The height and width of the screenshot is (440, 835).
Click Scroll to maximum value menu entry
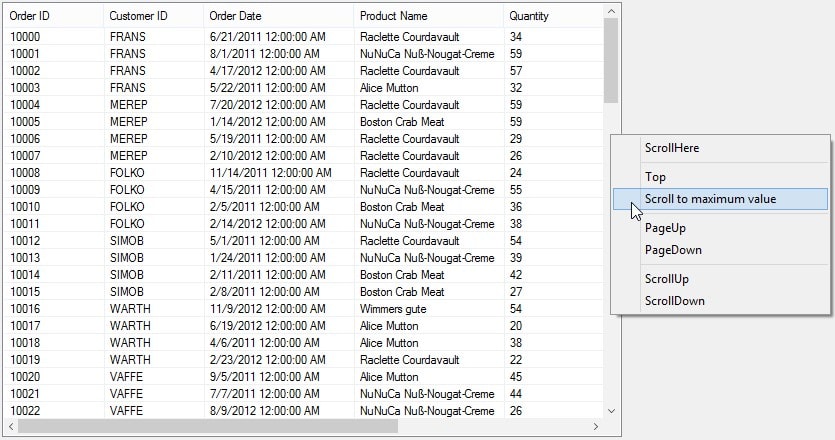721,199
